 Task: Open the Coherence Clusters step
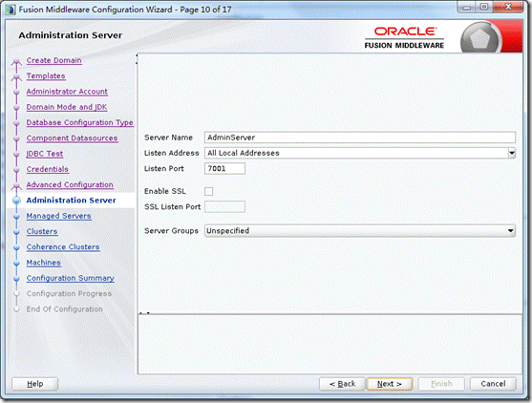coord(63,247)
